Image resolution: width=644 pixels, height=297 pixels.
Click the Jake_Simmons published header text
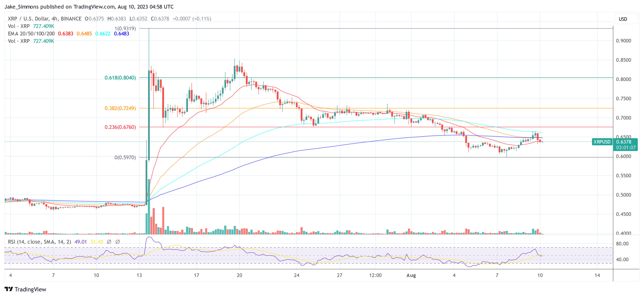click(89, 7)
